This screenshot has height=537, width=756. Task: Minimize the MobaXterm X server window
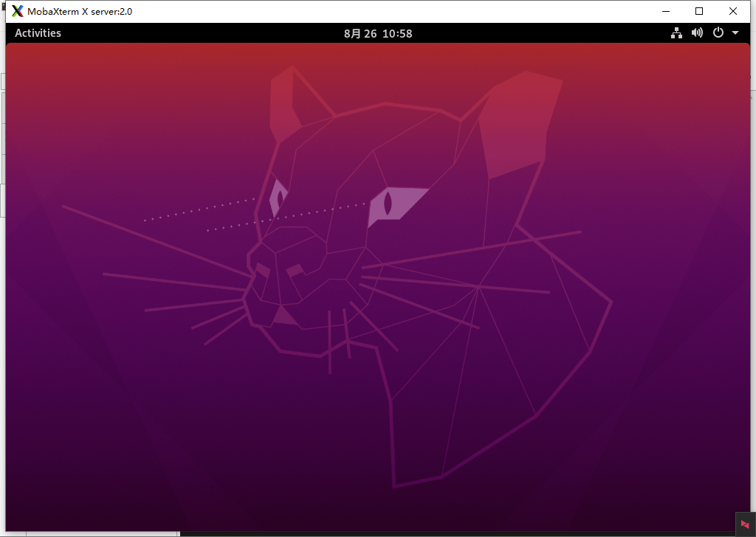666,11
